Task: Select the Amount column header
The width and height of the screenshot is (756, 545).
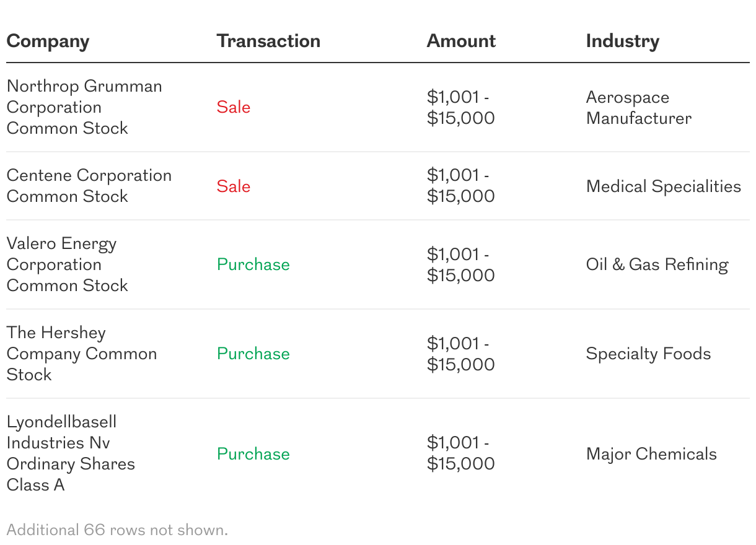Action: [461, 41]
